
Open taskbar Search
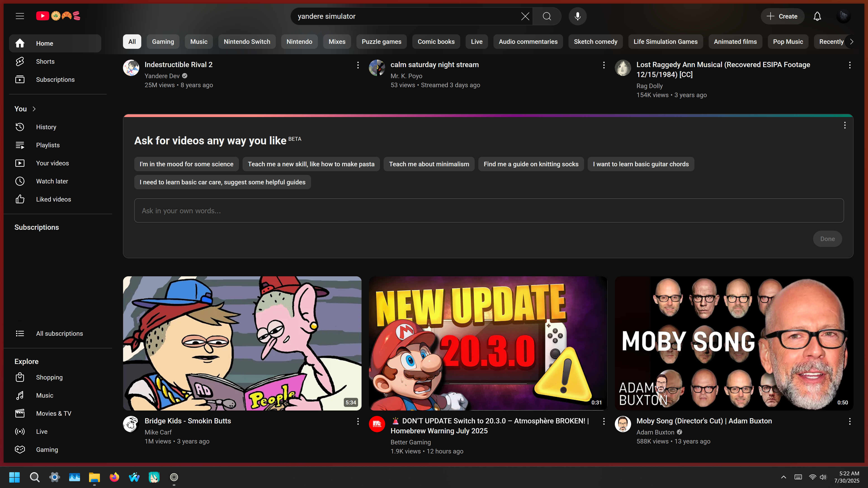pyautogui.click(x=34, y=477)
